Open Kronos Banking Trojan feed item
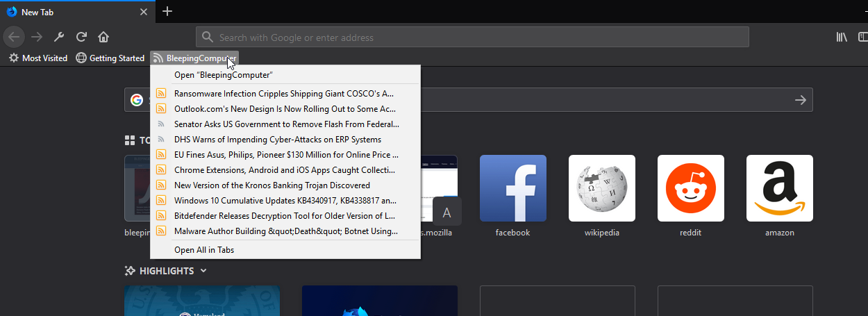This screenshot has width=868, height=316. click(285, 185)
